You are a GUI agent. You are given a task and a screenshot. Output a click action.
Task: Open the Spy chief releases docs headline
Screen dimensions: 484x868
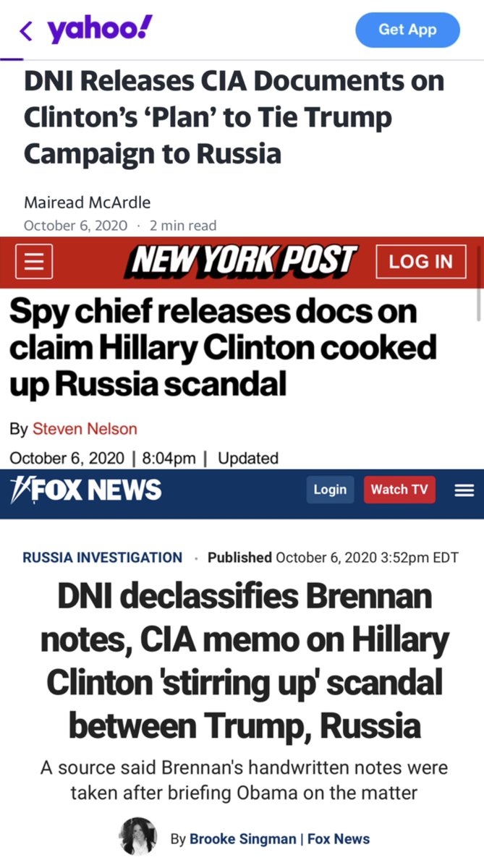pyautogui.click(x=224, y=347)
